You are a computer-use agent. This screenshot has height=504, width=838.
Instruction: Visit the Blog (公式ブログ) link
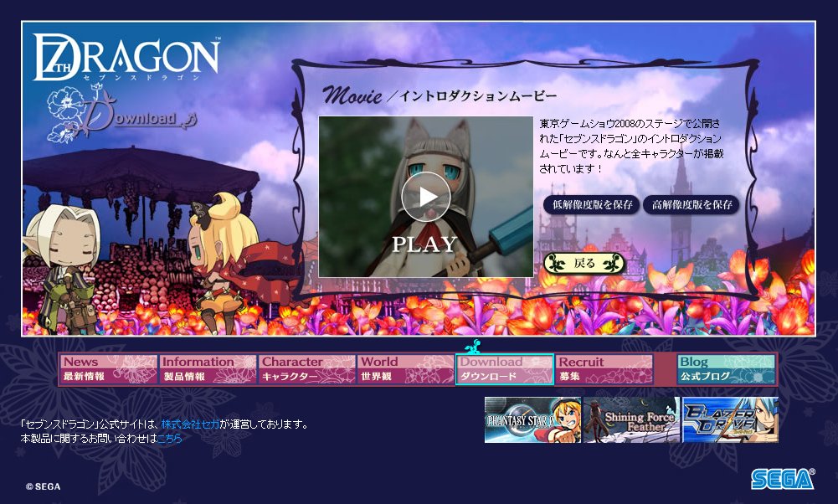[726, 369]
